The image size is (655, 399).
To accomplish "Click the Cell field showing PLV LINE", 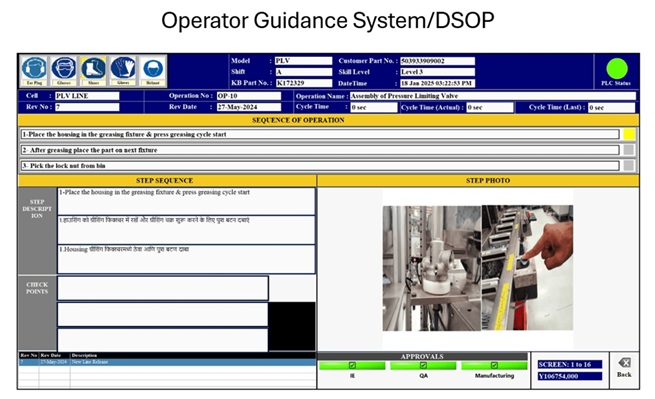I will pos(87,96).
